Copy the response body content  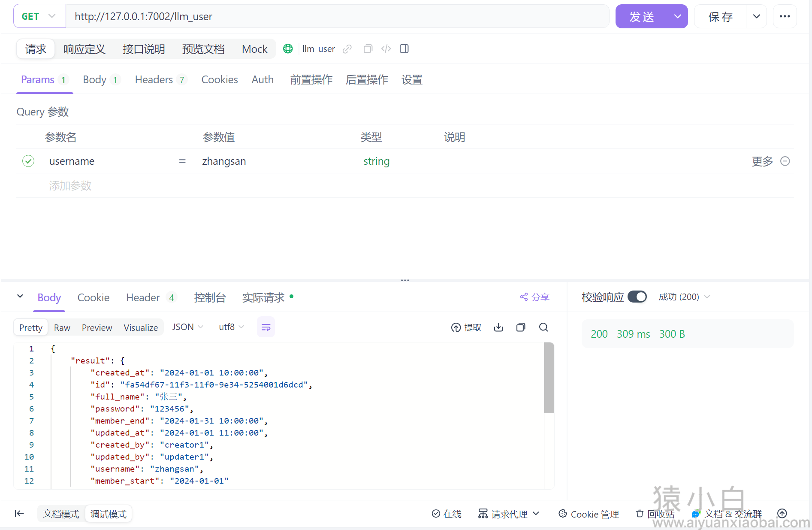coord(521,327)
